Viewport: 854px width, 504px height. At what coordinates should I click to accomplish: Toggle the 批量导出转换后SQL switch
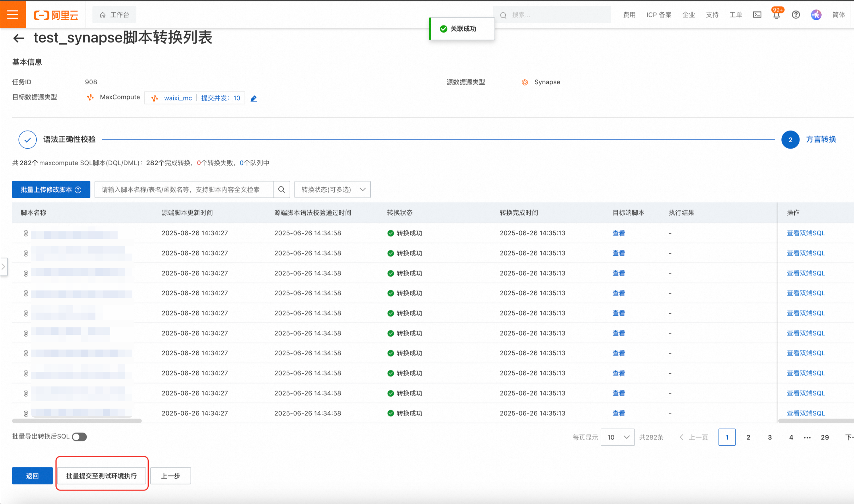point(79,437)
